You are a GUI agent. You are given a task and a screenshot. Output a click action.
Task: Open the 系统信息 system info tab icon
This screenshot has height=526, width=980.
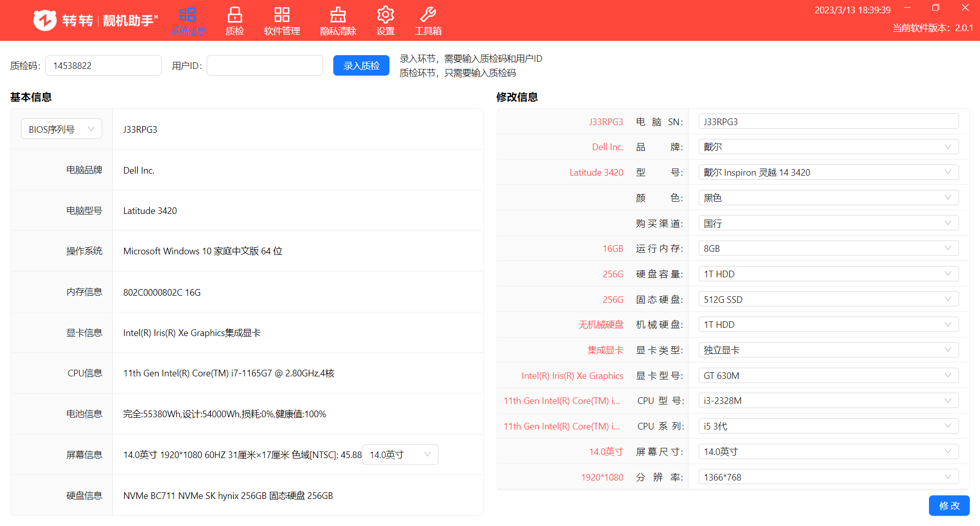click(x=188, y=14)
